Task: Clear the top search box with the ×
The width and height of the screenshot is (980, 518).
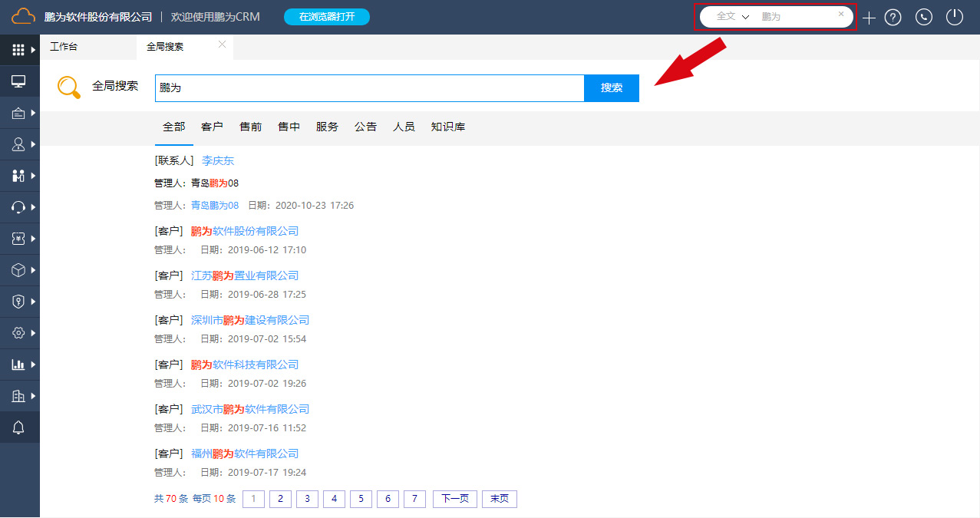Action: pyautogui.click(x=841, y=14)
